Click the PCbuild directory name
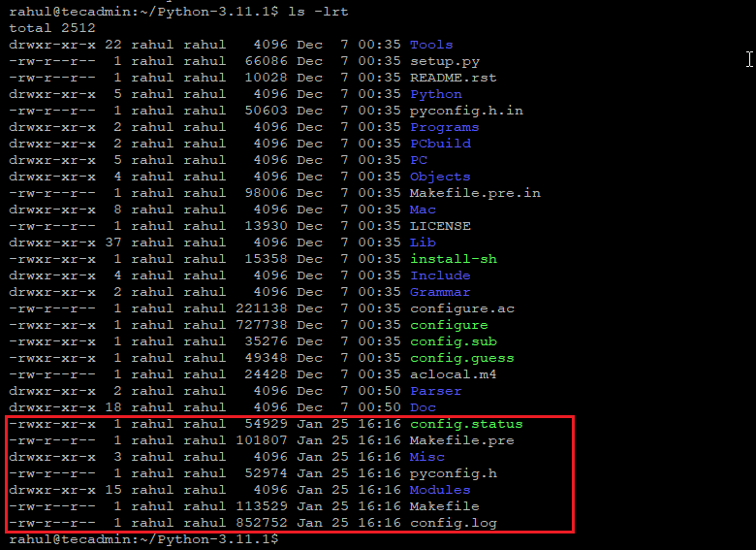The width and height of the screenshot is (756, 550). pyautogui.click(x=440, y=144)
